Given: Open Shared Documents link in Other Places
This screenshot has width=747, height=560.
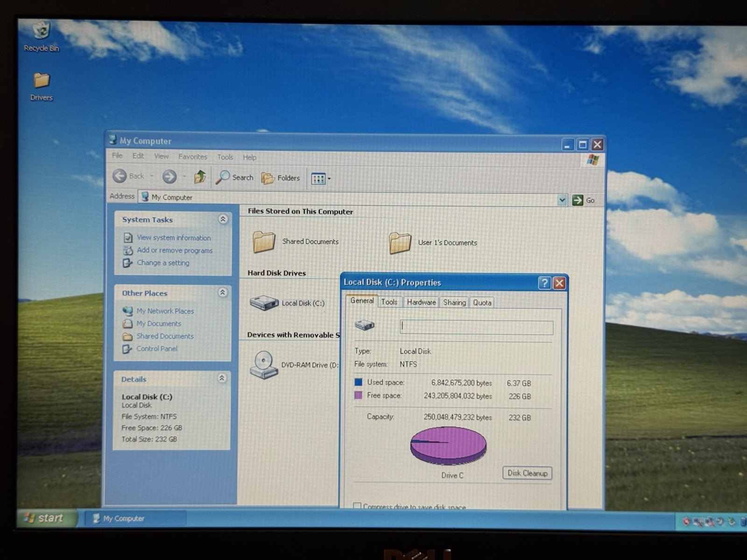Looking at the screenshot, I should (x=165, y=336).
